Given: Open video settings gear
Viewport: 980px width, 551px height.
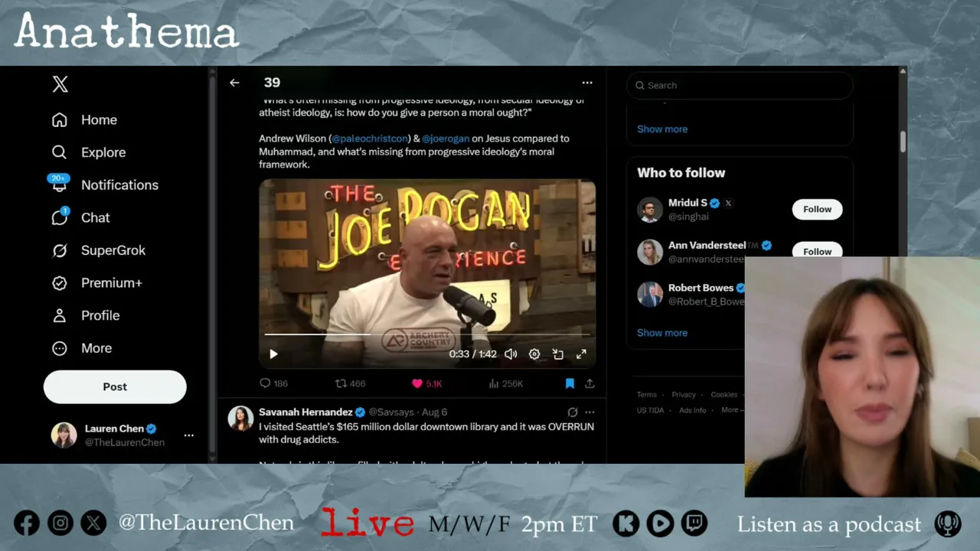Looking at the screenshot, I should pyautogui.click(x=534, y=354).
